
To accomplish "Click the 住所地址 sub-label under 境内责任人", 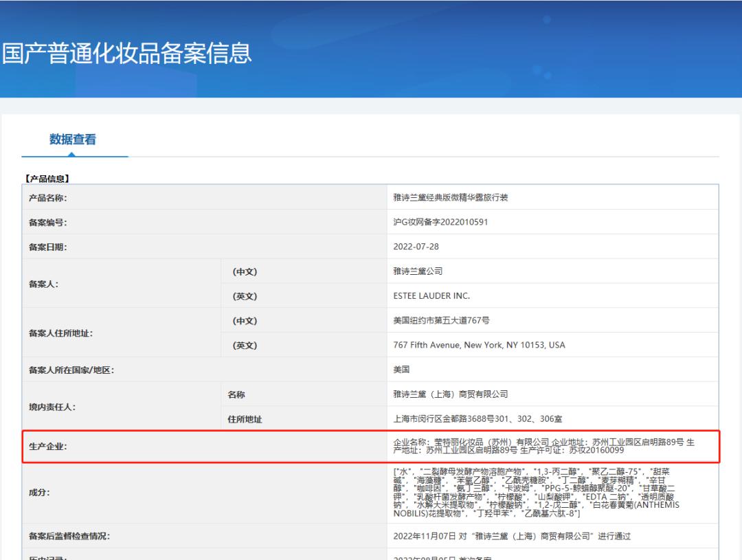I will [x=245, y=419].
